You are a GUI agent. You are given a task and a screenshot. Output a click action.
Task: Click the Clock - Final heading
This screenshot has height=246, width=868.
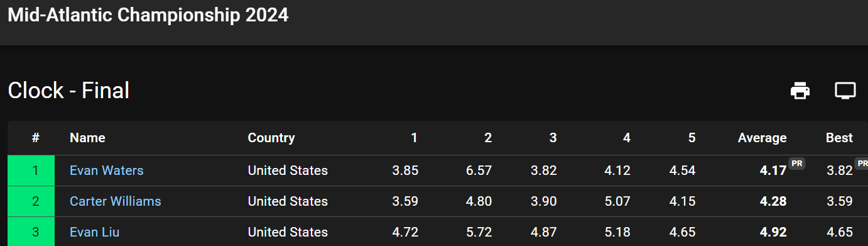tap(68, 91)
